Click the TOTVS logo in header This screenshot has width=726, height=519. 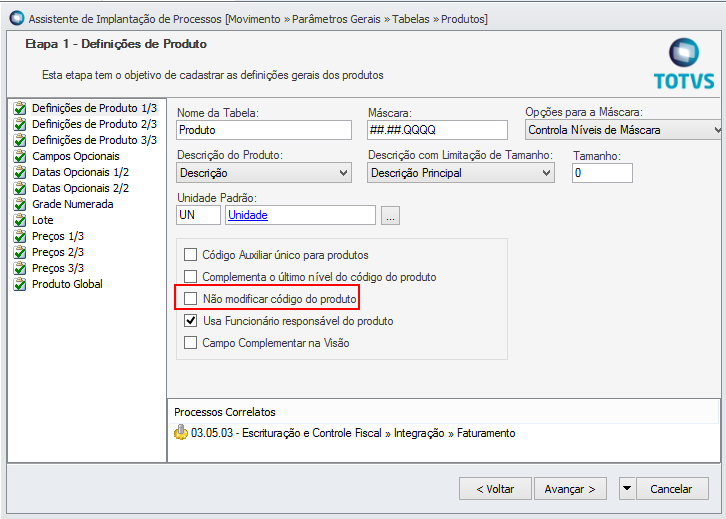684,64
